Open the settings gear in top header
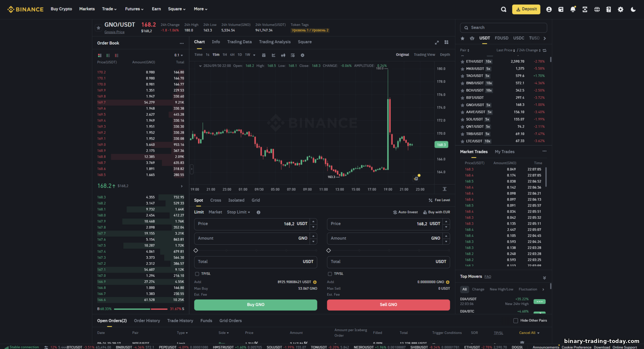 620,9
